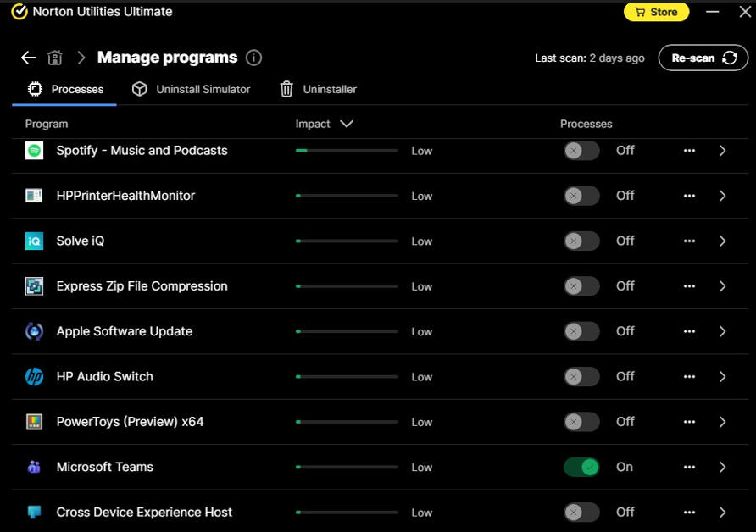Open the Store button

point(656,12)
